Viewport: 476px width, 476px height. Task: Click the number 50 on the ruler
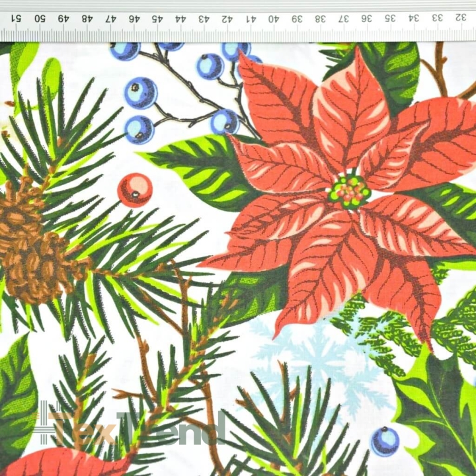pyautogui.click(x=40, y=19)
